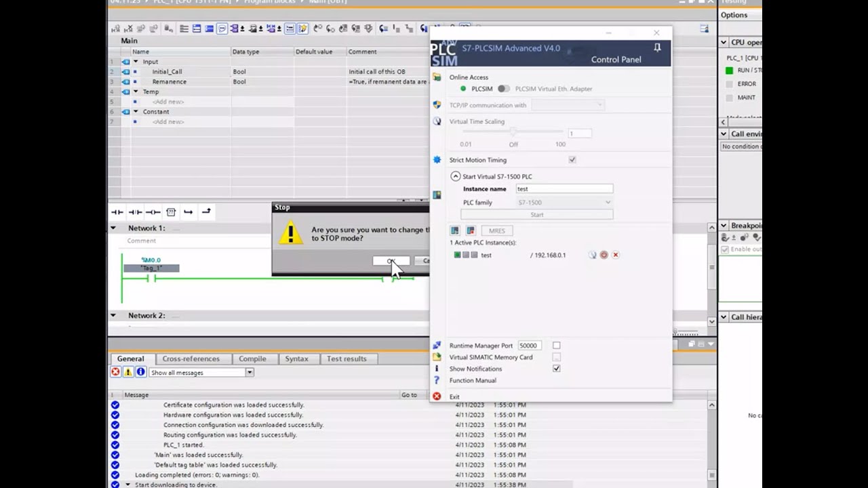Screen dimensions: 868x488
Task: Click the ERROR indicator box
Action: pos(730,84)
